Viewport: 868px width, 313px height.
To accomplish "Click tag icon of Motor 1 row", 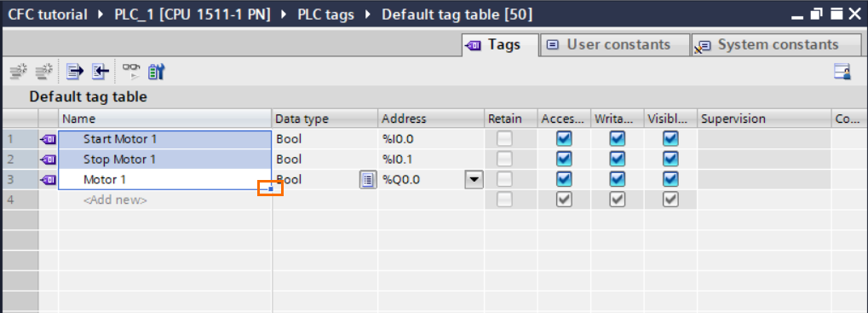I will coord(49,179).
